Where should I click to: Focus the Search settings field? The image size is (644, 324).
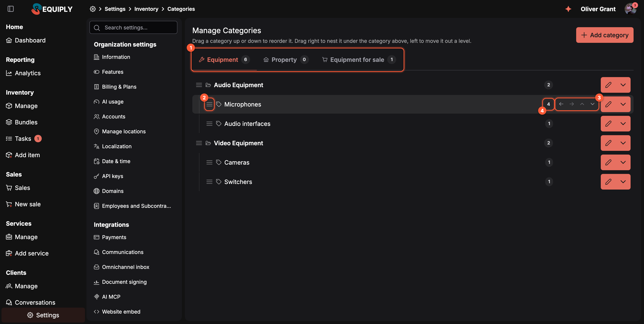coord(133,28)
